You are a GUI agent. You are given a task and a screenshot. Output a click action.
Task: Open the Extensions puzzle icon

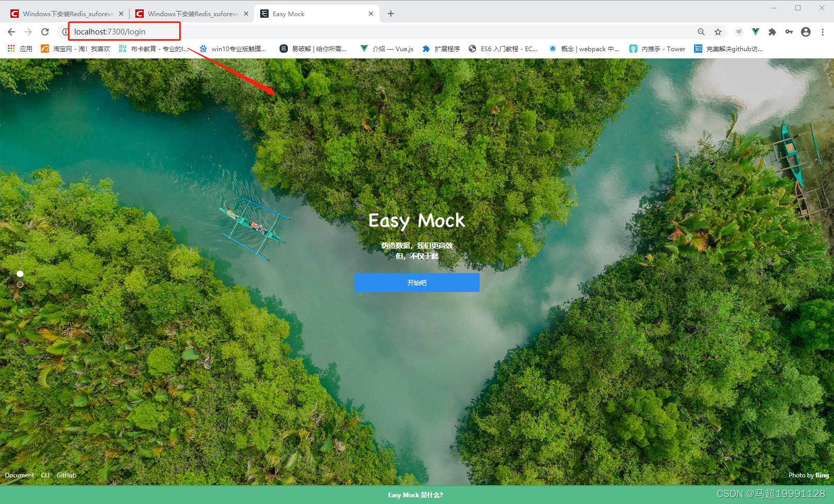point(772,32)
